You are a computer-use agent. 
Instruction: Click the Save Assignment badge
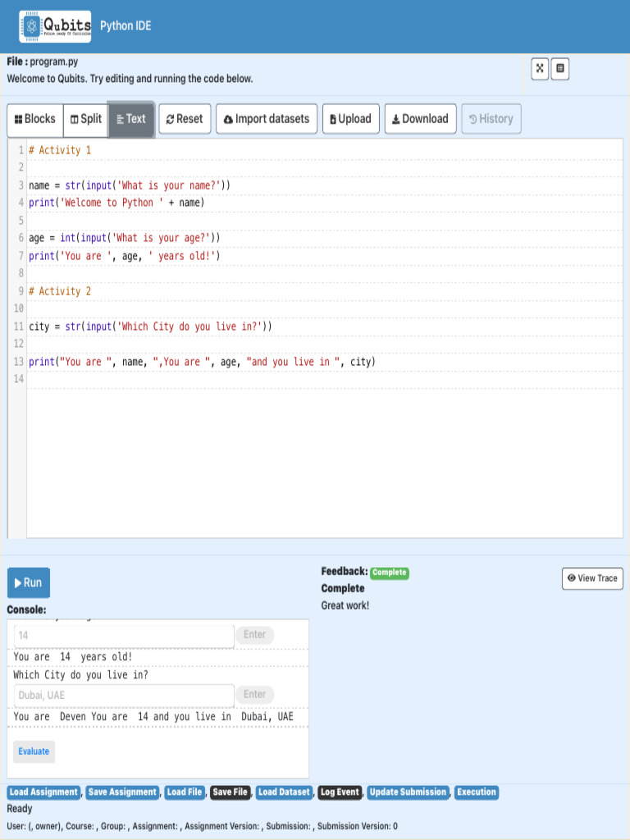[122, 792]
